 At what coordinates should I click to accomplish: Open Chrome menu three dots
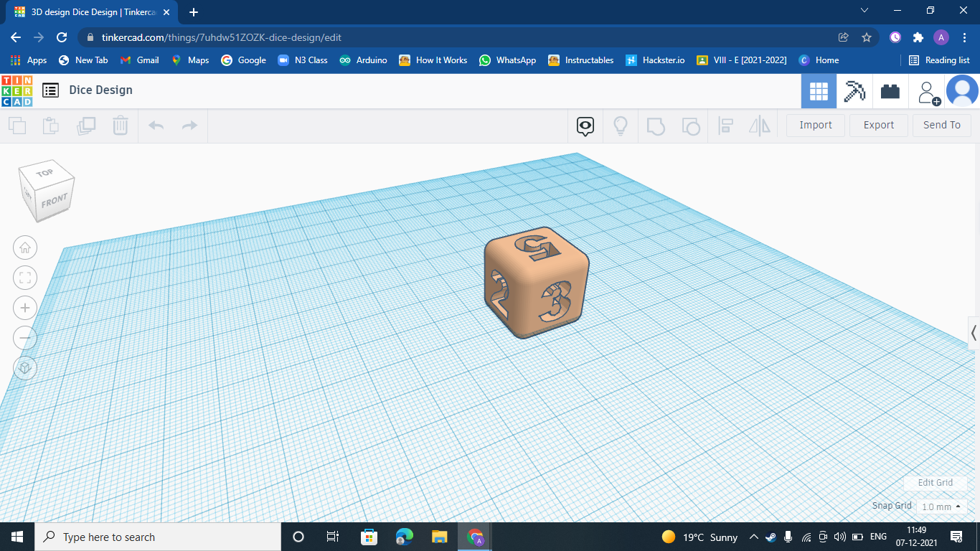click(964, 37)
